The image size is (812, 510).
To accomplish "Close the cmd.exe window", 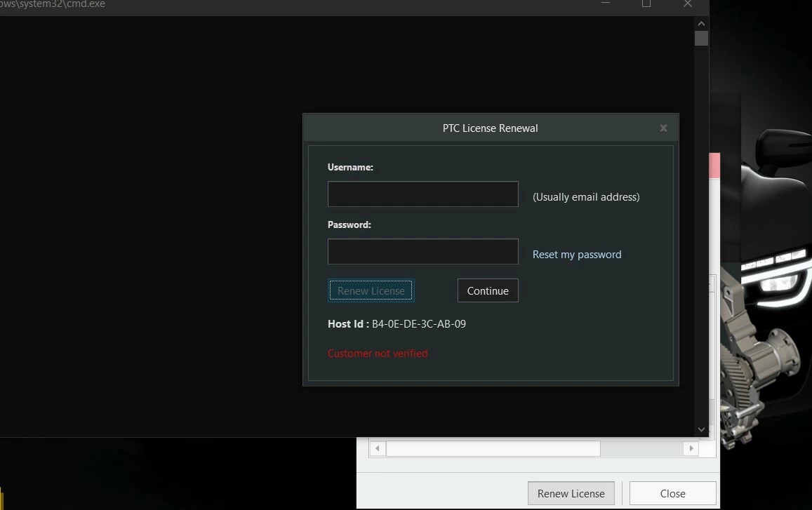I will click(688, 4).
